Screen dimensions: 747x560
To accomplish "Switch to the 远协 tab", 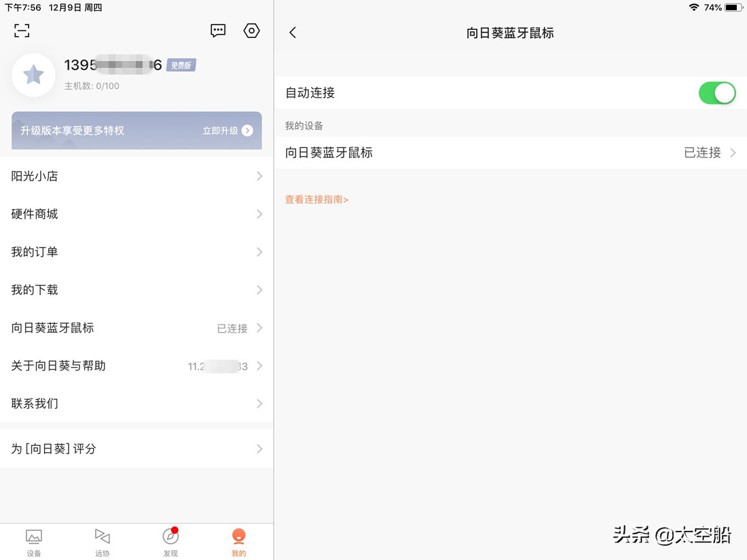I will pos(102,542).
